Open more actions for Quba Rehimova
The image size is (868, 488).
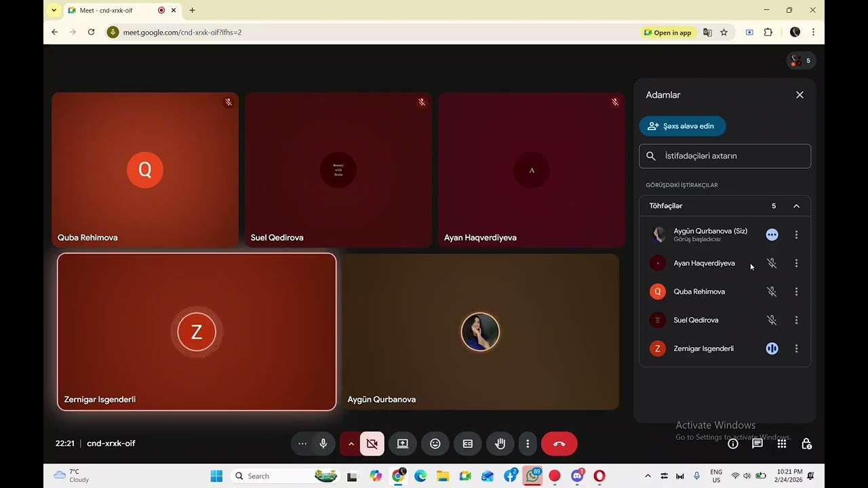tap(796, 291)
